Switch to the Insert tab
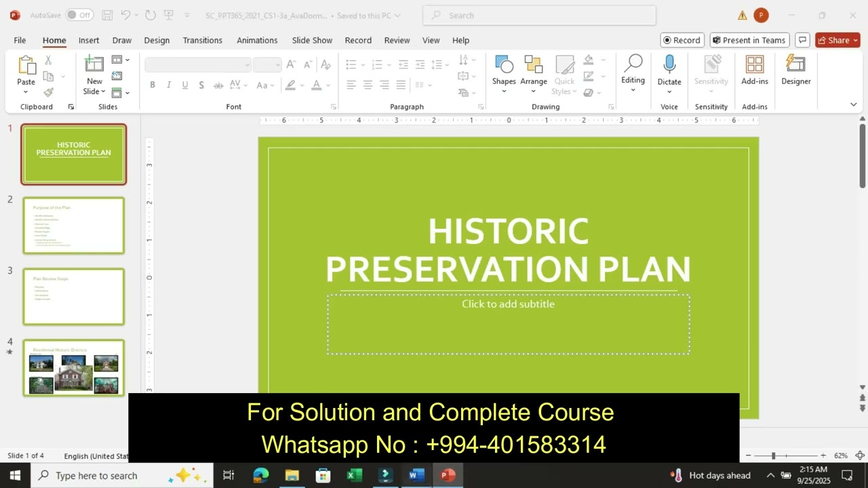 (89, 40)
